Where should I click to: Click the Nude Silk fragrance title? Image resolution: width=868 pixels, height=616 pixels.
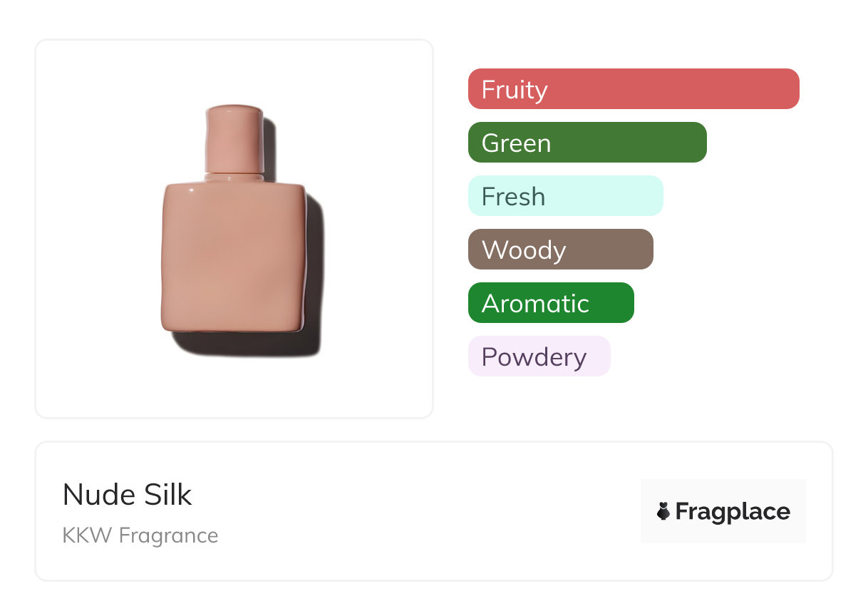[x=128, y=495]
